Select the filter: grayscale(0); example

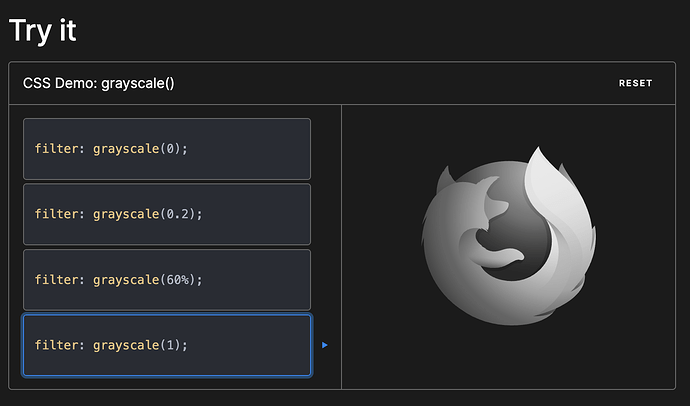pyautogui.click(x=167, y=149)
